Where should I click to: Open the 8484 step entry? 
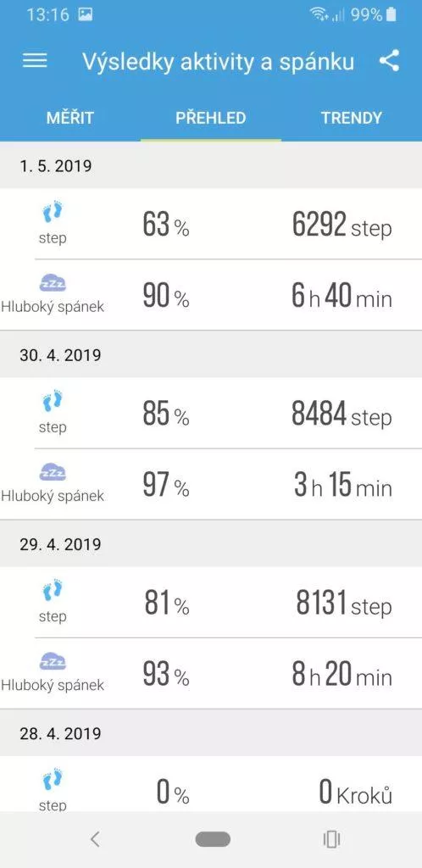[211, 414]
